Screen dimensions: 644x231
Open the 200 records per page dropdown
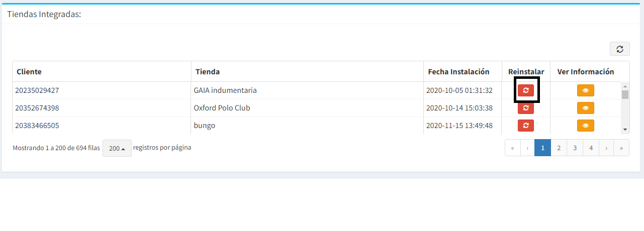117,148
